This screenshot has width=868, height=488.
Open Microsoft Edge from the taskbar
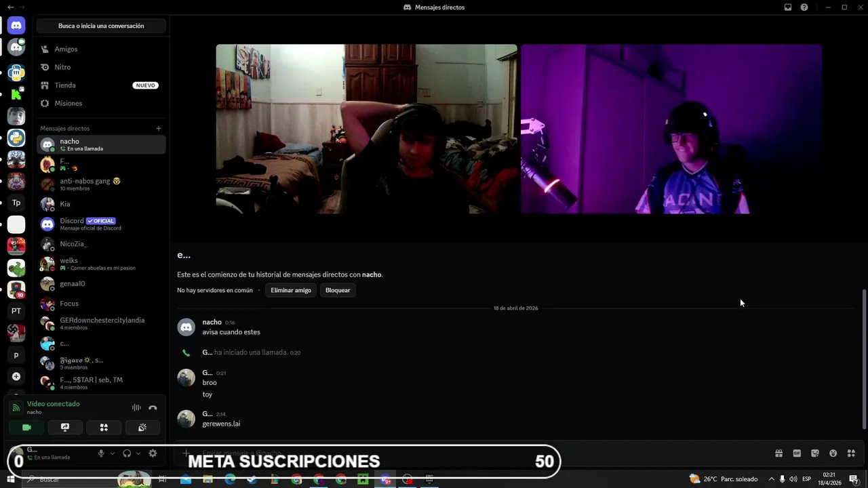(x=230, y=479)
